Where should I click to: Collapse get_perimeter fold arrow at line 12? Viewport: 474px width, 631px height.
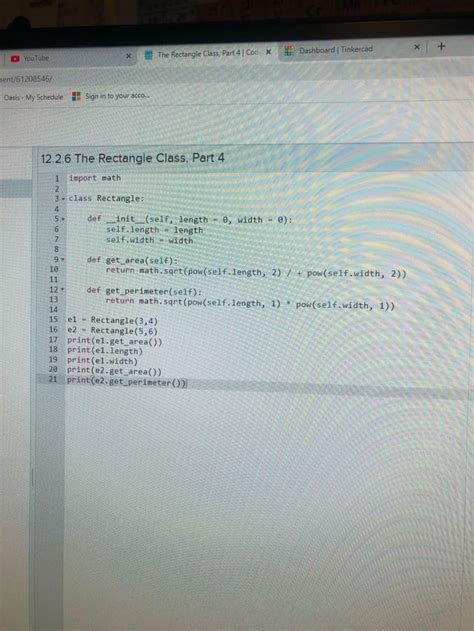click(x=62, y=289)
